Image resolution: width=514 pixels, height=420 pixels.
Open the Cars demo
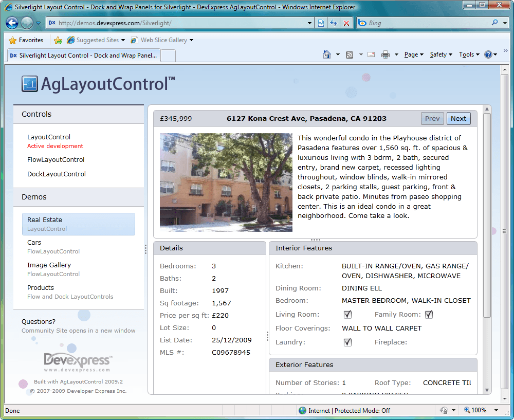click(x=53, y=247)
